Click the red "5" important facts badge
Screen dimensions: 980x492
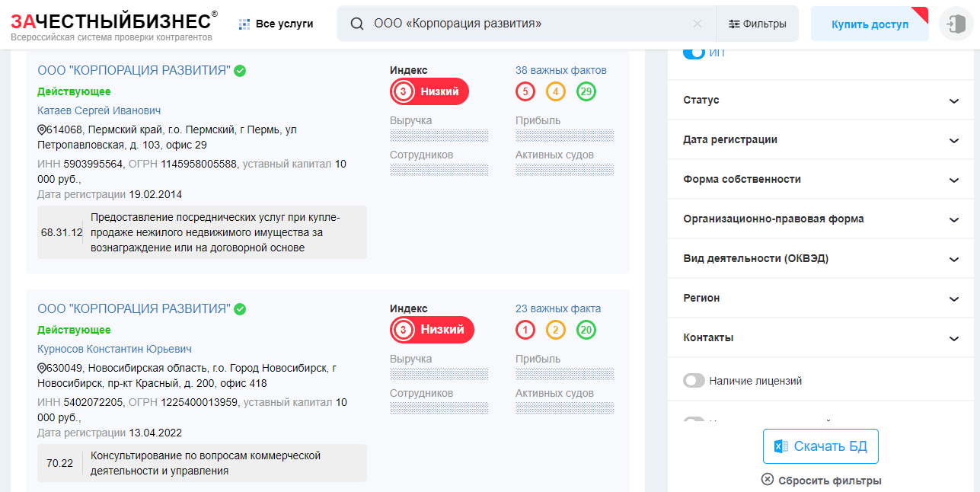tap(525, 91)
